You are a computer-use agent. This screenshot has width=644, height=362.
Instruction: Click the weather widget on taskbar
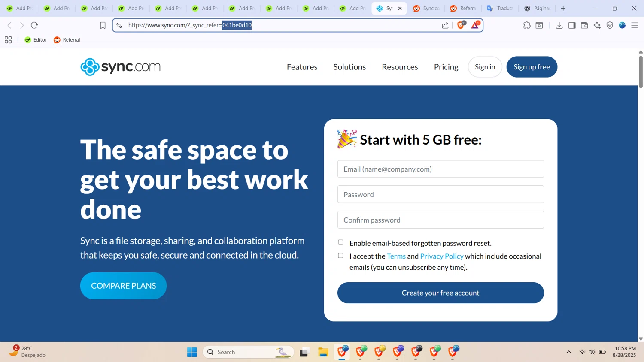(27, 352)
